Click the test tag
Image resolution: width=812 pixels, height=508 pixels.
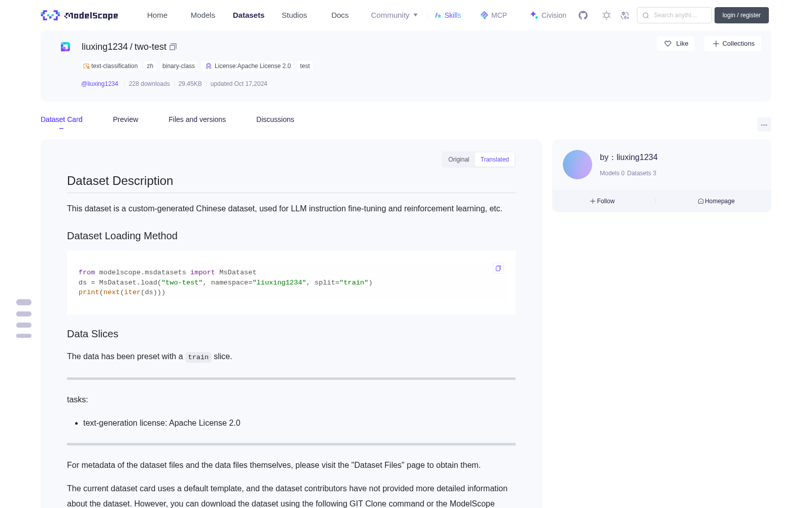(304, 66)
